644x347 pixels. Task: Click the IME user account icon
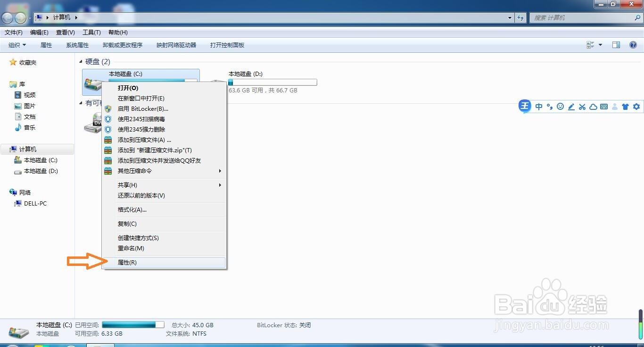coord(615,107)
